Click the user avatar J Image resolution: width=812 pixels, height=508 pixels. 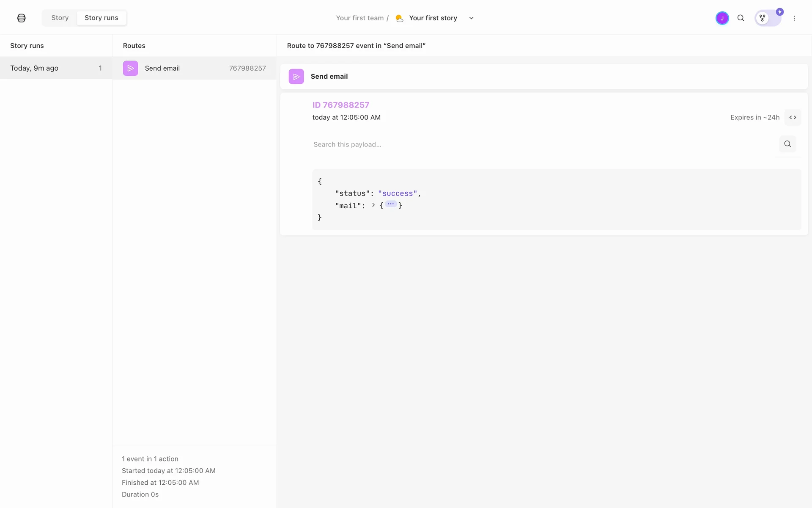point(722,18)
